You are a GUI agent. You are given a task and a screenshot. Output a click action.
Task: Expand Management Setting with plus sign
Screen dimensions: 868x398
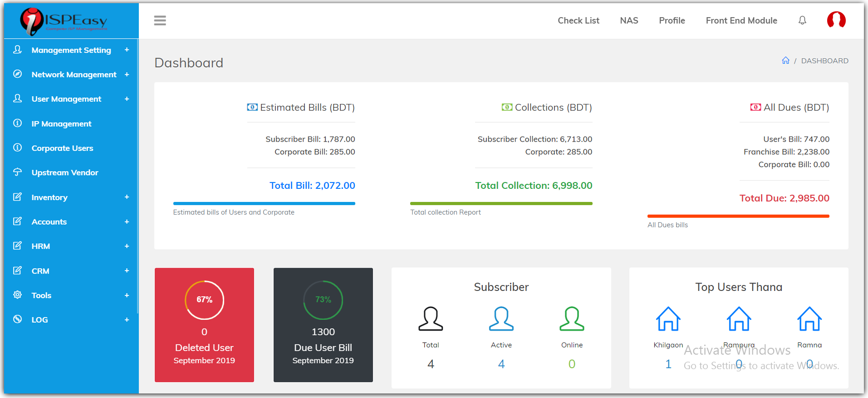[x=127, y=50]
